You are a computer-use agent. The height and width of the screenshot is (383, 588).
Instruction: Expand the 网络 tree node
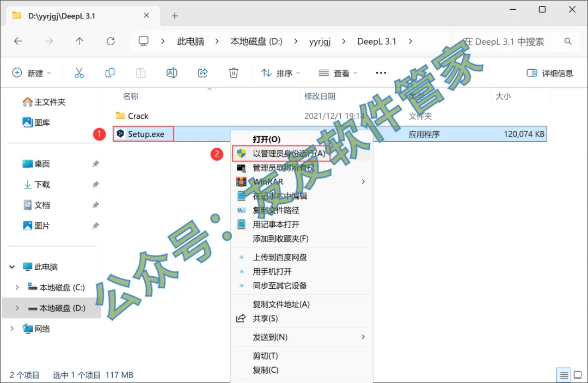pos(12,329)
